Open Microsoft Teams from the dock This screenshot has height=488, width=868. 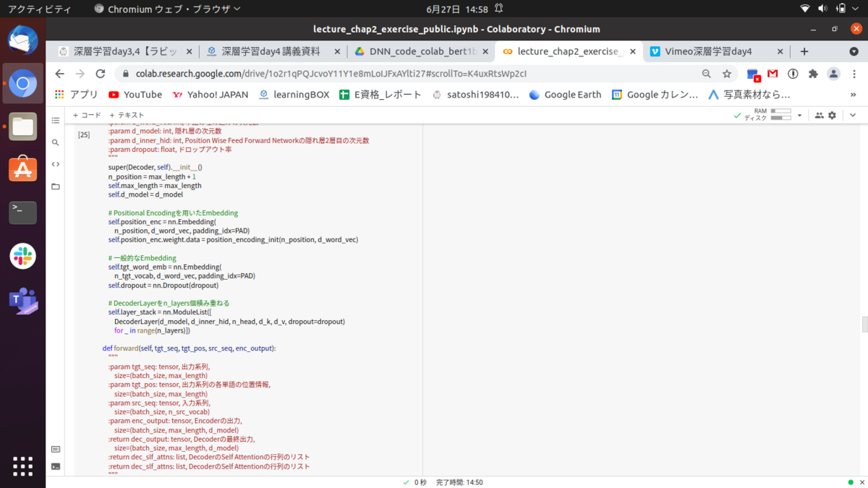click(x=22, y=299)
